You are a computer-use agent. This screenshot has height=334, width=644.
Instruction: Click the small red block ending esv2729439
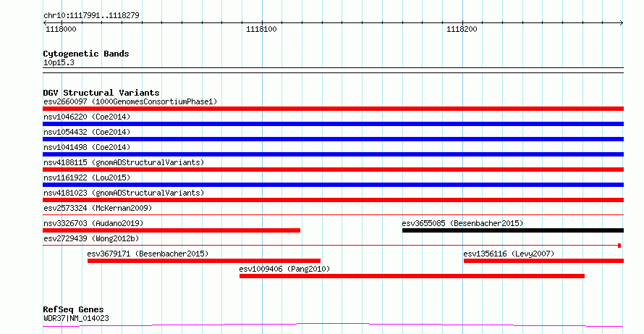[x=619, y=246]
